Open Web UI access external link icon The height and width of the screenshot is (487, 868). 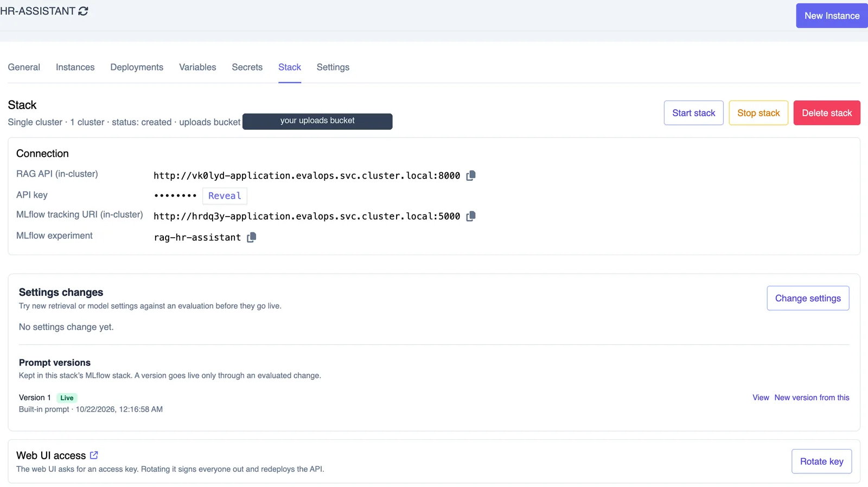[94, 455]
